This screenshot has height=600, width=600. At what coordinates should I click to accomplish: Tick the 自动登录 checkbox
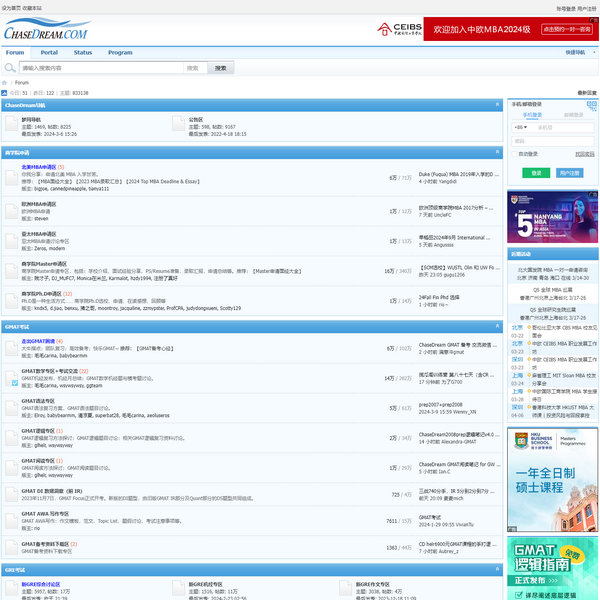click(x=515, y=154)
